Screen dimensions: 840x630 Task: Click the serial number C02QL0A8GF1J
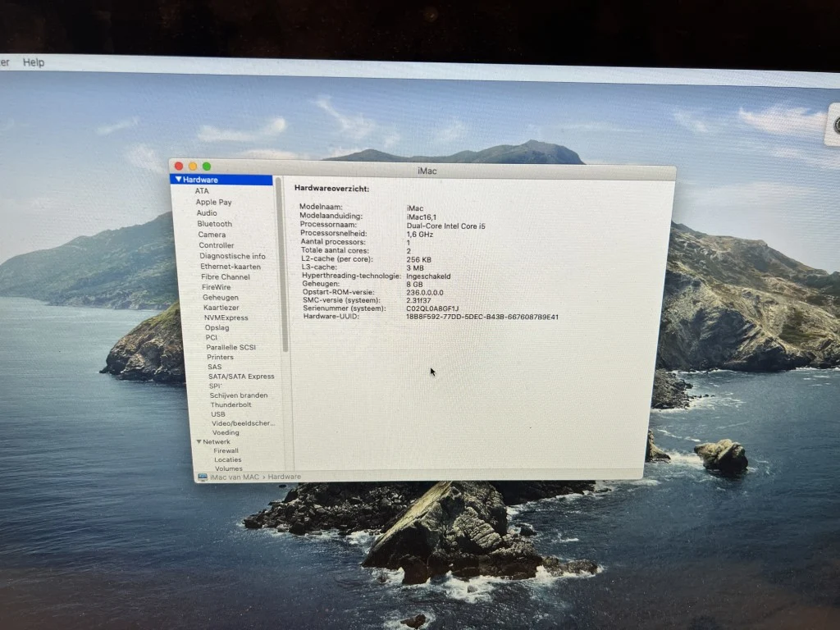click(x=432, y=308)
